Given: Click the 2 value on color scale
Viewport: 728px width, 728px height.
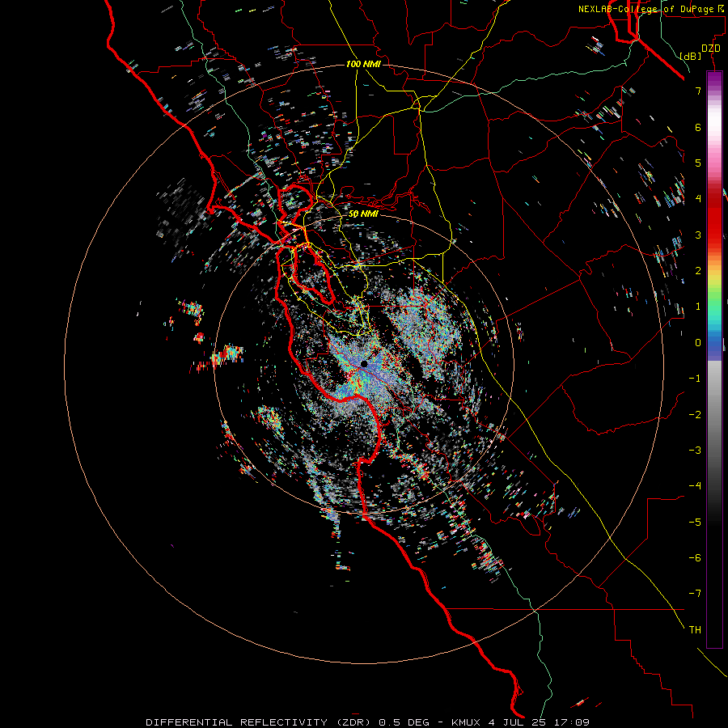Looking at the screenshot, I should click(x=698, y=271).
